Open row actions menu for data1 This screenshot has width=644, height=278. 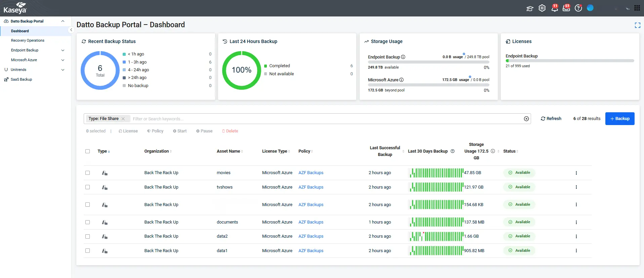[576, 251]
